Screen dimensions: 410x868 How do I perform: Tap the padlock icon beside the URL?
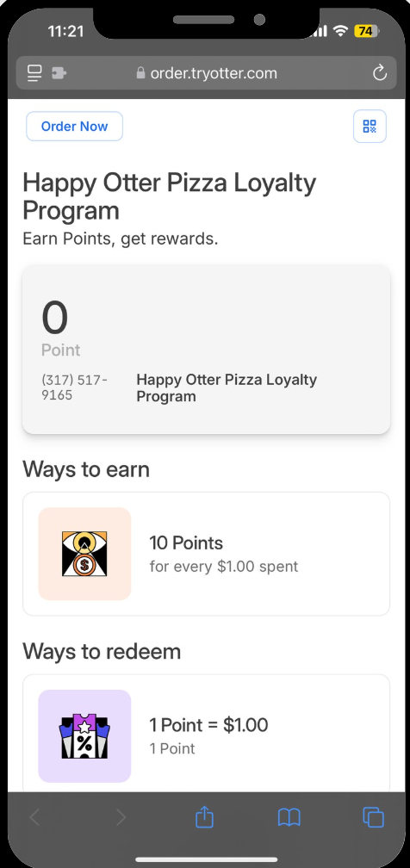click(140, 73)
